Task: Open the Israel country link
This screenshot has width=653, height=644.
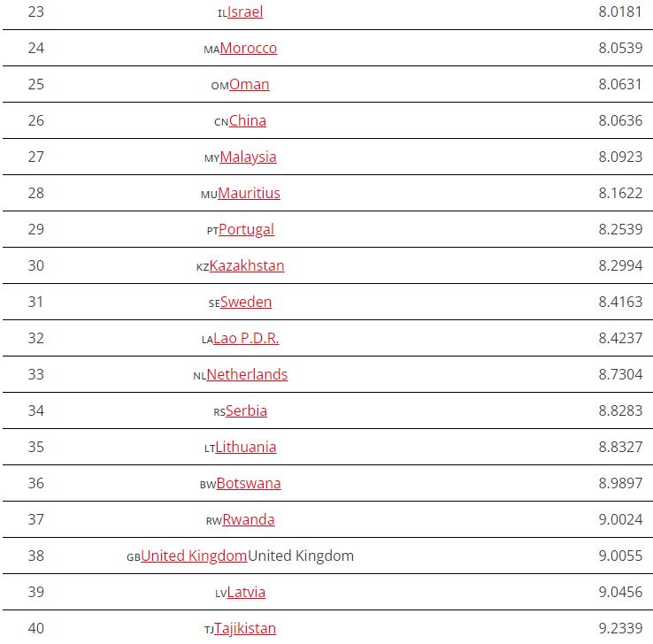Action: [x=245, y=11]
